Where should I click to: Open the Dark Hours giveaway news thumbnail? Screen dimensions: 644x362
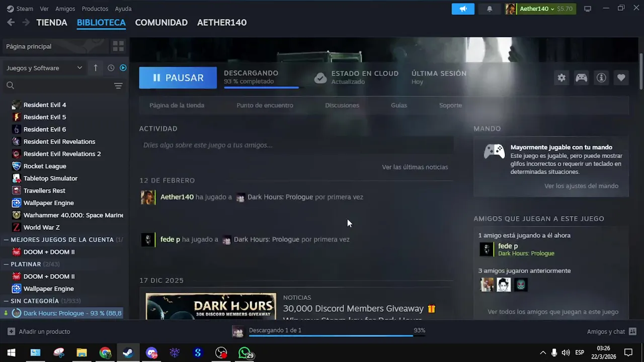click(x=211, y=306)
